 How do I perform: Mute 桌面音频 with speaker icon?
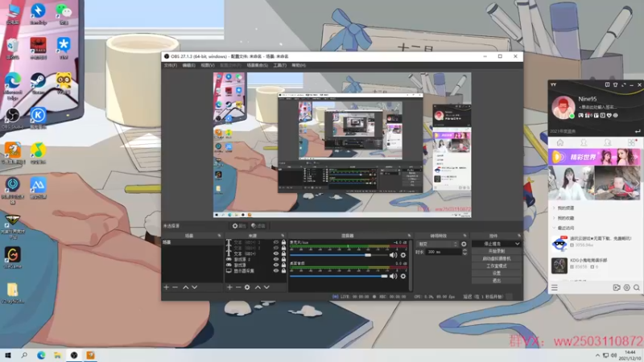tap(393, 276)
